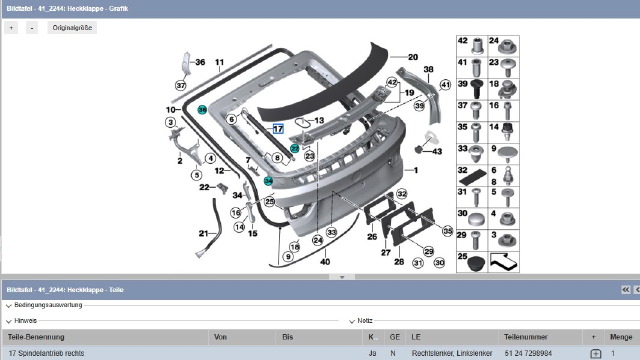
Task: Zoom in with the plus button
Action: tap(11, 28)
